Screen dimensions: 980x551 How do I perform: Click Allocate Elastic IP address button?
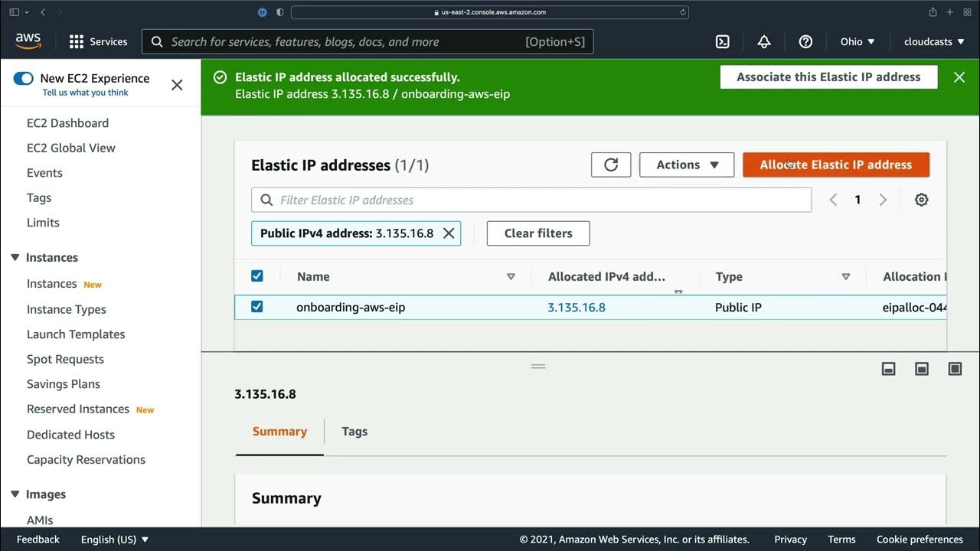(x=836, y=165)
